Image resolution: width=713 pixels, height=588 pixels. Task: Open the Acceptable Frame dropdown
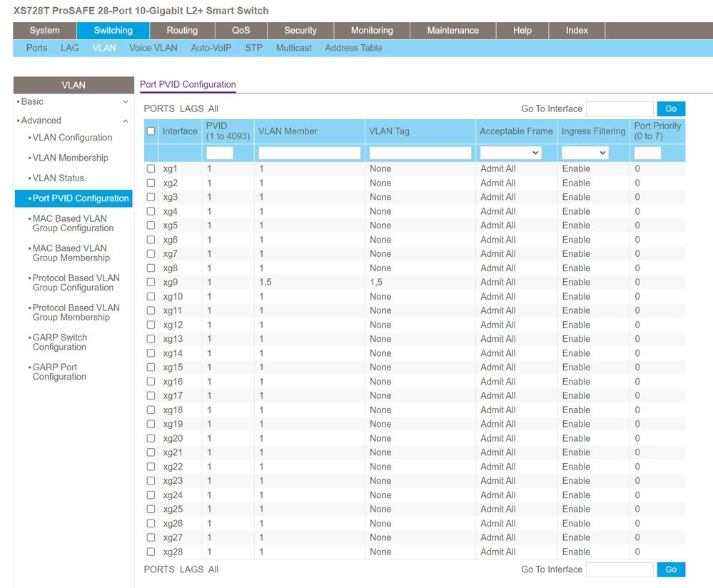pyautogui.click(x=510, y=153)
